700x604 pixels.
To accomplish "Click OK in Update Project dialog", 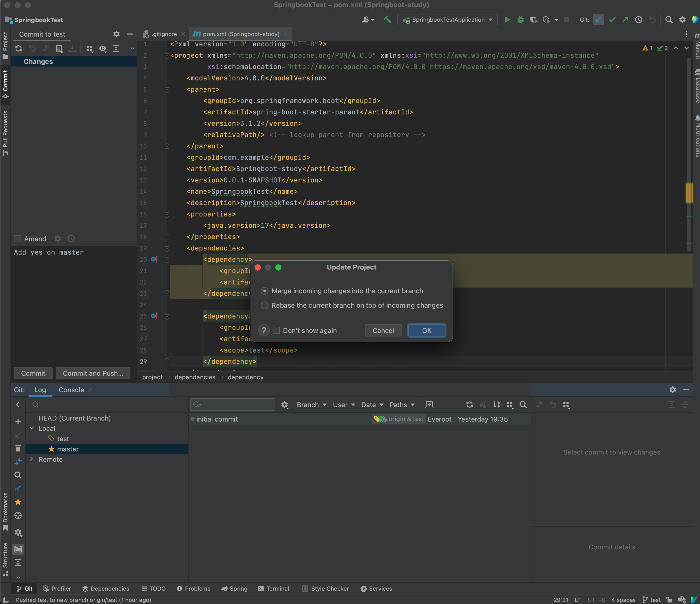I will point(426,330).
